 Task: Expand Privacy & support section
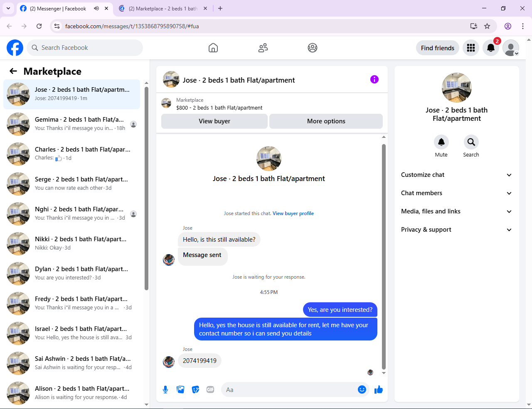457,230
